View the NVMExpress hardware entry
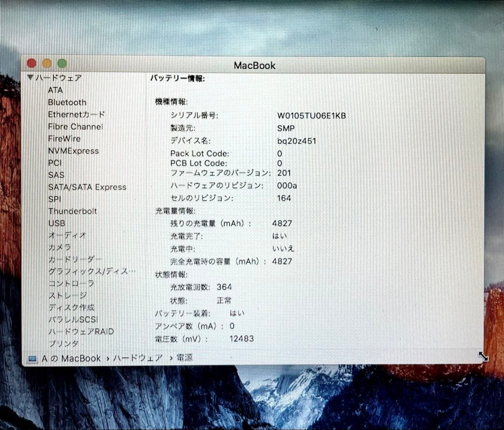The image size is (504, 430). (75, 151)
